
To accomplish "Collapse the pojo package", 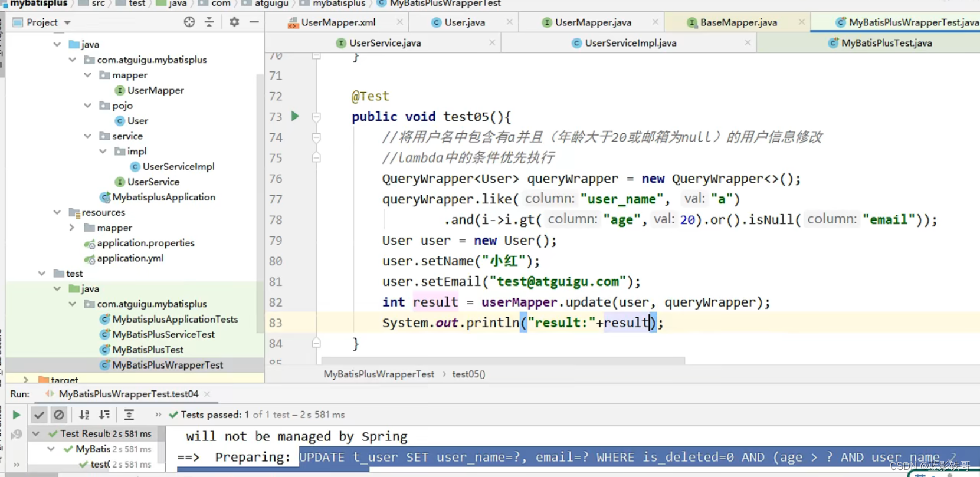I will pos(88,106).
